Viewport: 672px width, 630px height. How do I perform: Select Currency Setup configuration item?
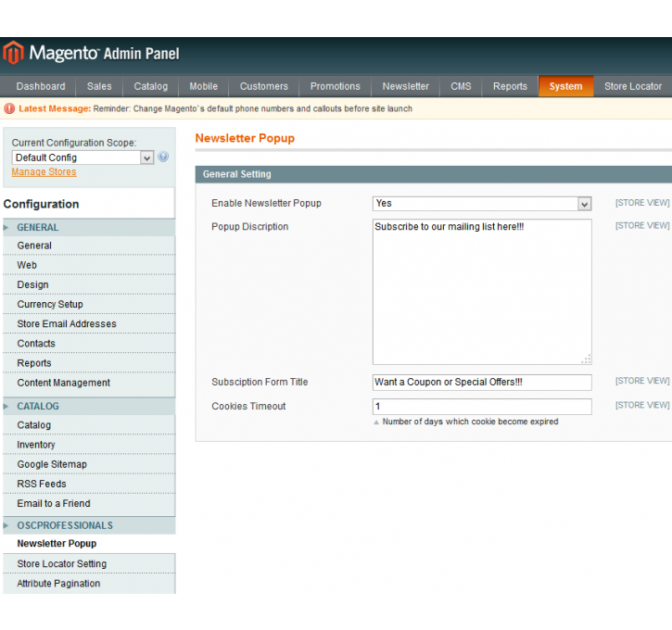point(89,305)
